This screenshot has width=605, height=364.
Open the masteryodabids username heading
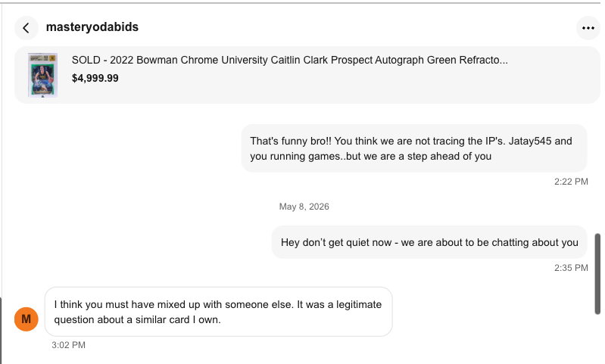point(92,27)
